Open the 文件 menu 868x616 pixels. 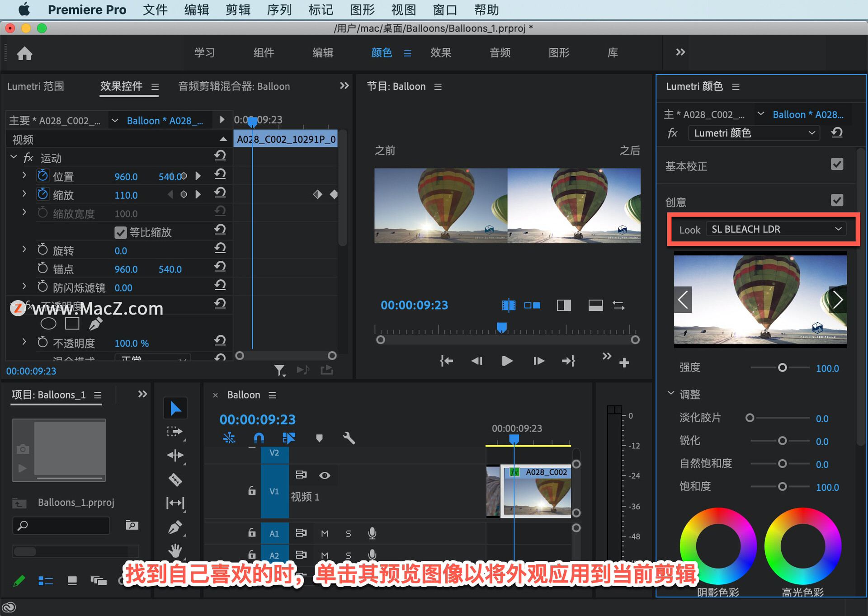[155, 9]
